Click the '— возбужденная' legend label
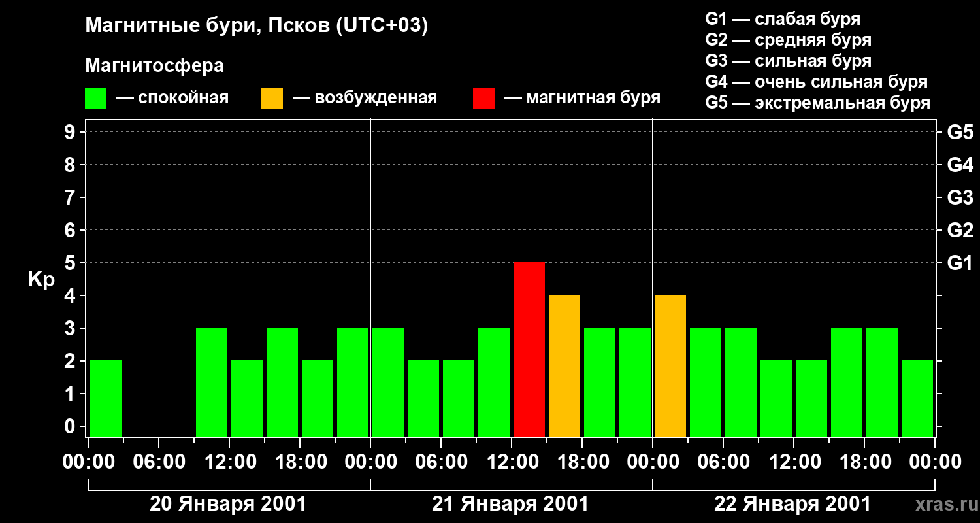This screenshot has height=523, width=980. coord(365,99)
